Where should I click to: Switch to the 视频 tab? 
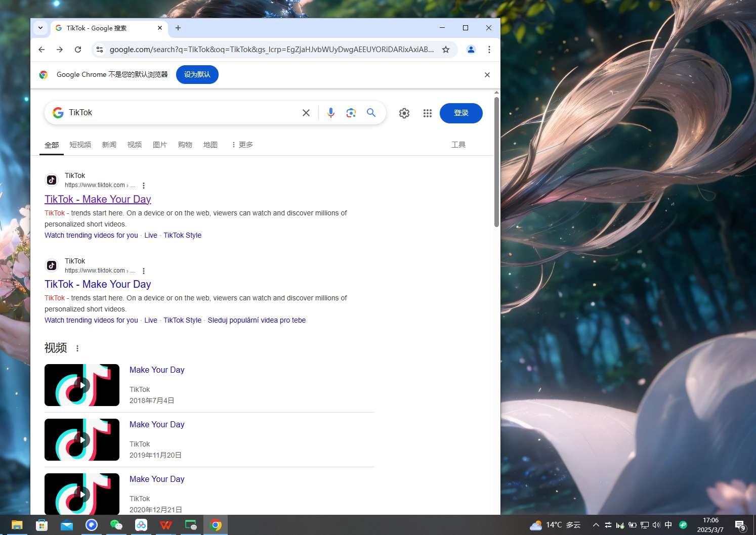[x=135, y=145]
